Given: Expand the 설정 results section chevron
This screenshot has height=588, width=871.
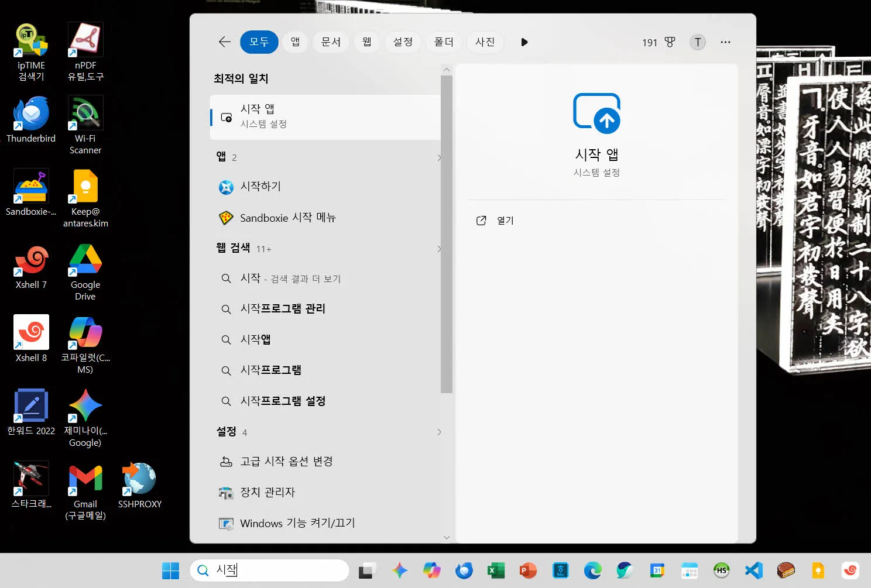Looking at the screenshot, I should click(x=439, y=432).
